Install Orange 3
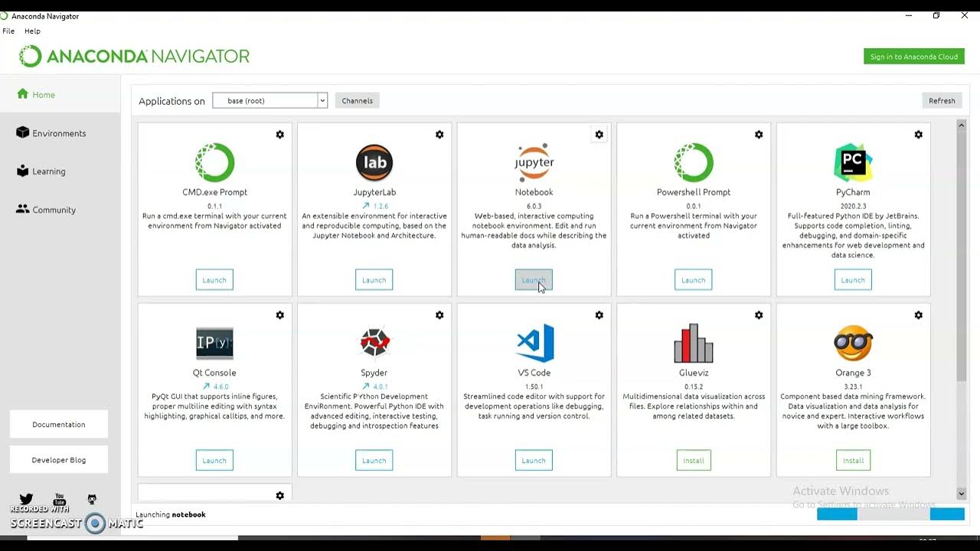The image size is (980, 551). pyautogui.click(x=853, y=461)
